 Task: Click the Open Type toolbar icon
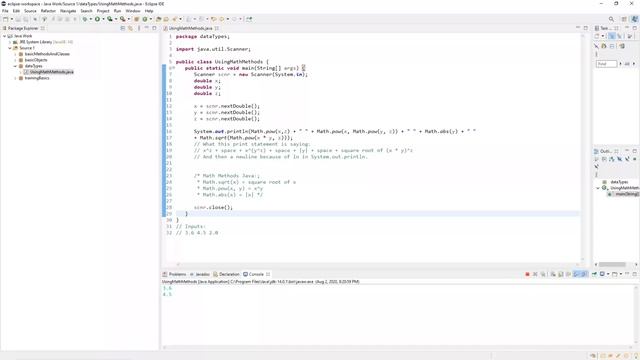pos(158,19)
